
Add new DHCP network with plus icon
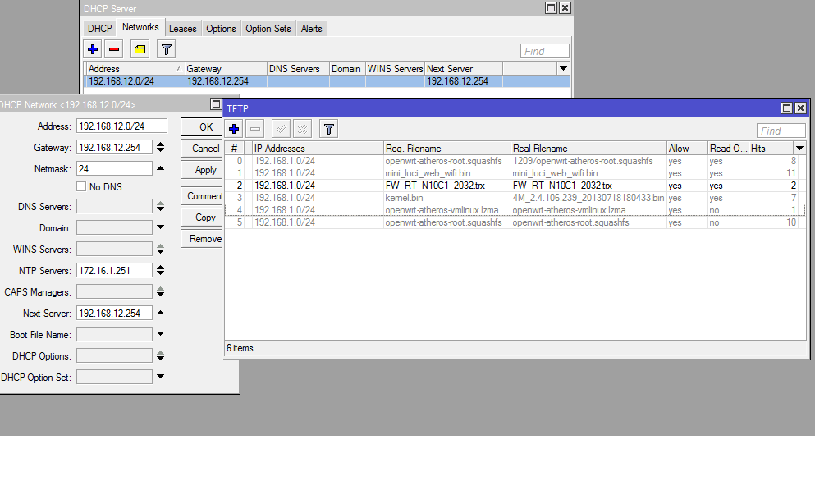point(93,49)
